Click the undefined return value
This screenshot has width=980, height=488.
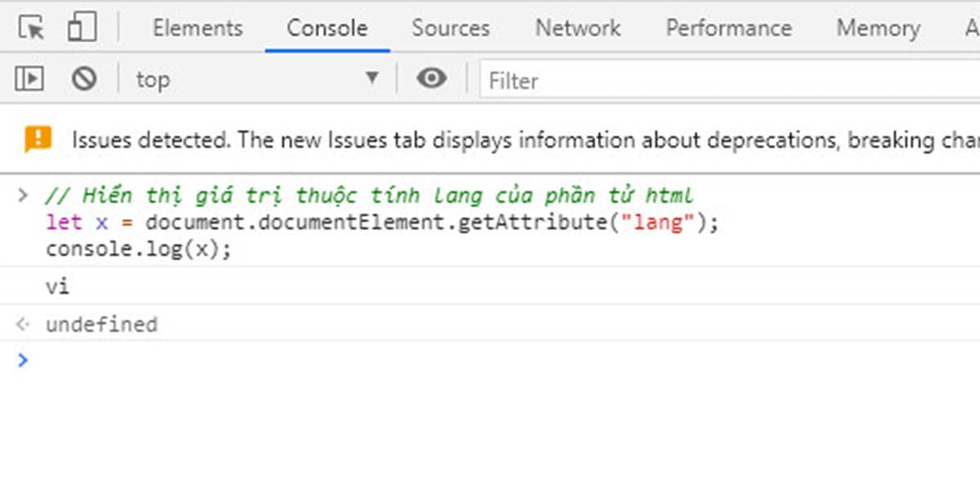click(101, 325)
